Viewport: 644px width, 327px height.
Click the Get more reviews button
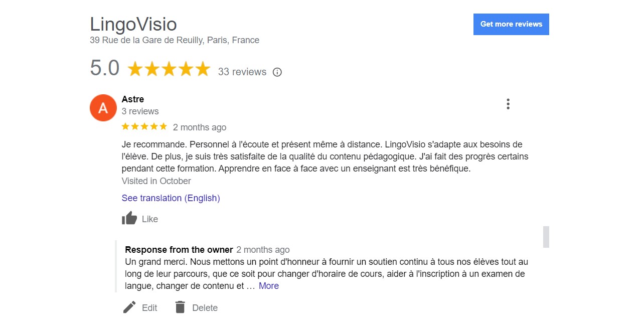pyautogui.click(x=511, y=24)
